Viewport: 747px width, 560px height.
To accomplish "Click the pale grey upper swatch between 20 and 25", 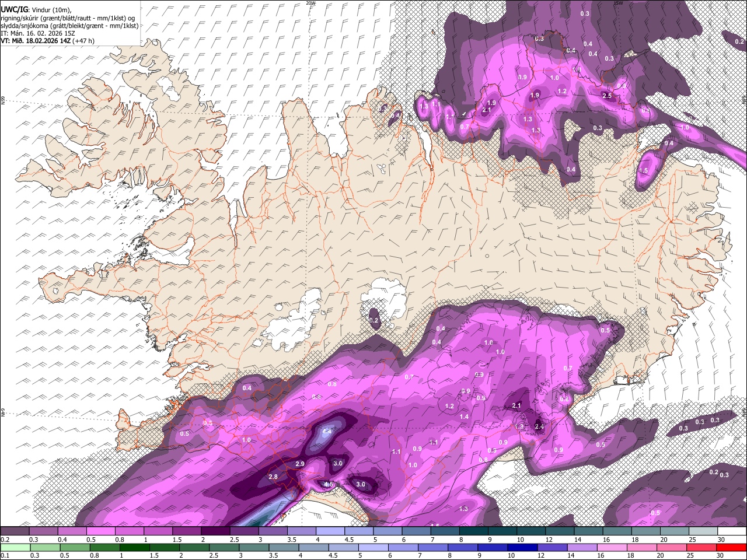I will click(675, 531).
